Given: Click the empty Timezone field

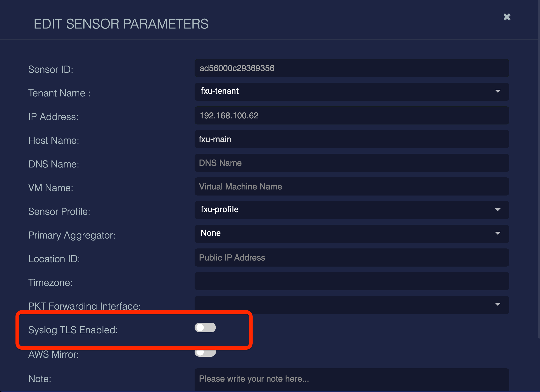Looking at the screenshot, I should pyautogui.click(x=352, y=281).
